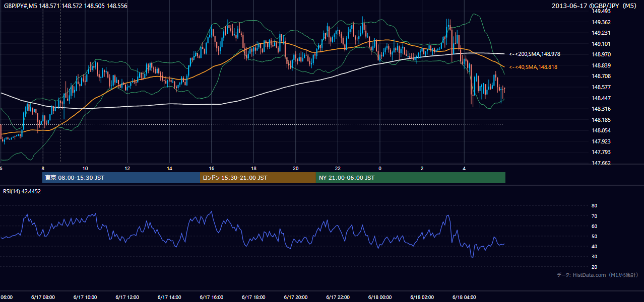The image size is (644, 302).
Task: Click the 6/17 16:00 bottom date label
Action: [211, 297]
